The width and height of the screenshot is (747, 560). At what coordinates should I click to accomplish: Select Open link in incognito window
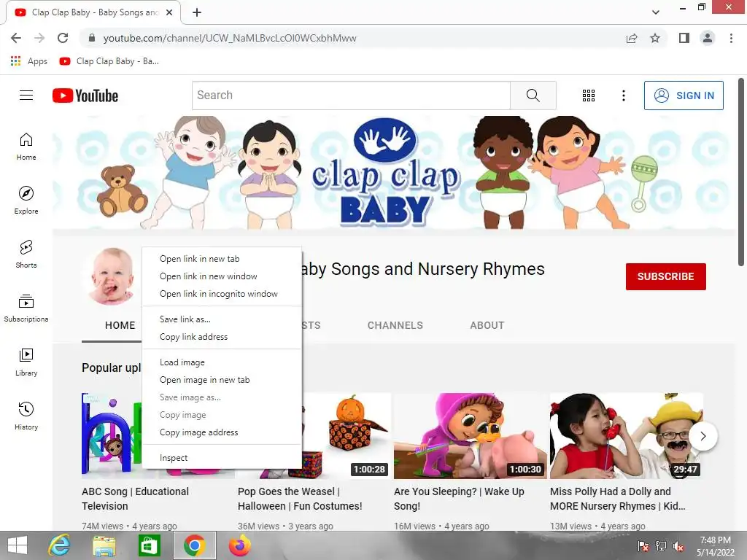point(222,294)
